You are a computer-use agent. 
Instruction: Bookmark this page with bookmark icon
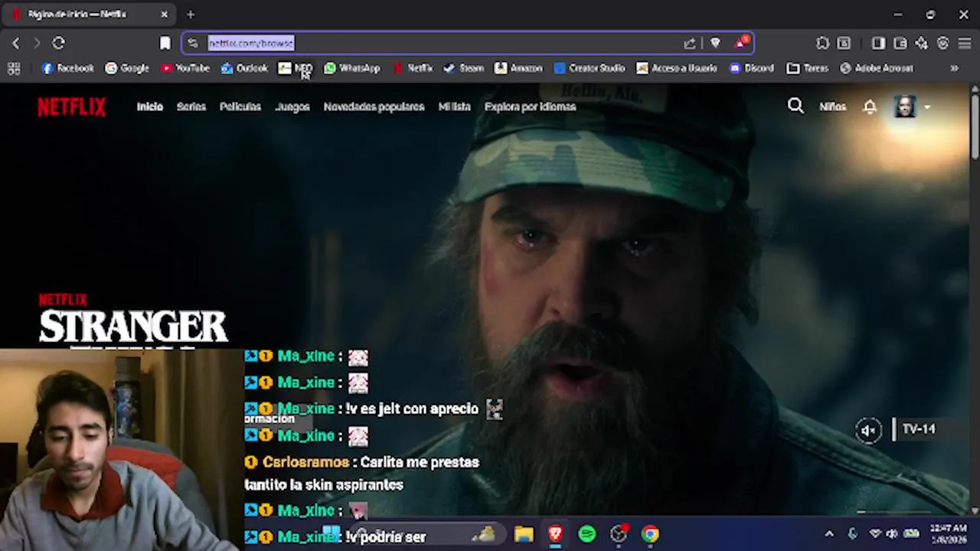tap(165, 43)
